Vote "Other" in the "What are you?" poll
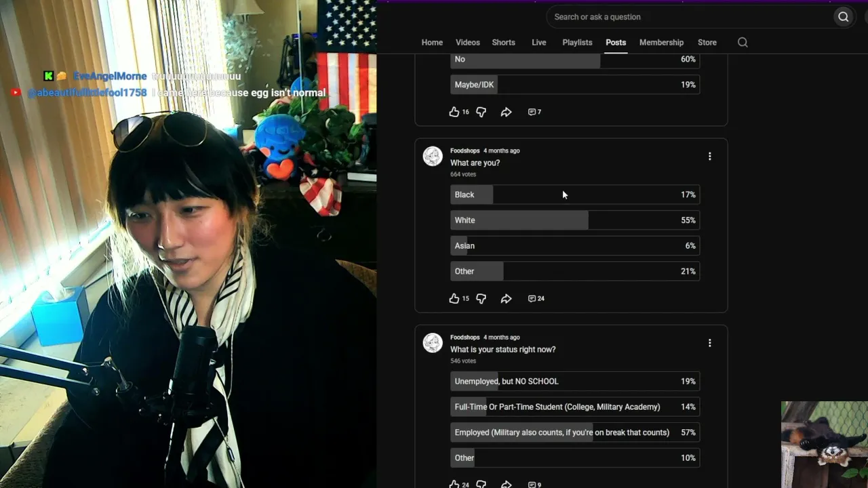 [575, 271]
